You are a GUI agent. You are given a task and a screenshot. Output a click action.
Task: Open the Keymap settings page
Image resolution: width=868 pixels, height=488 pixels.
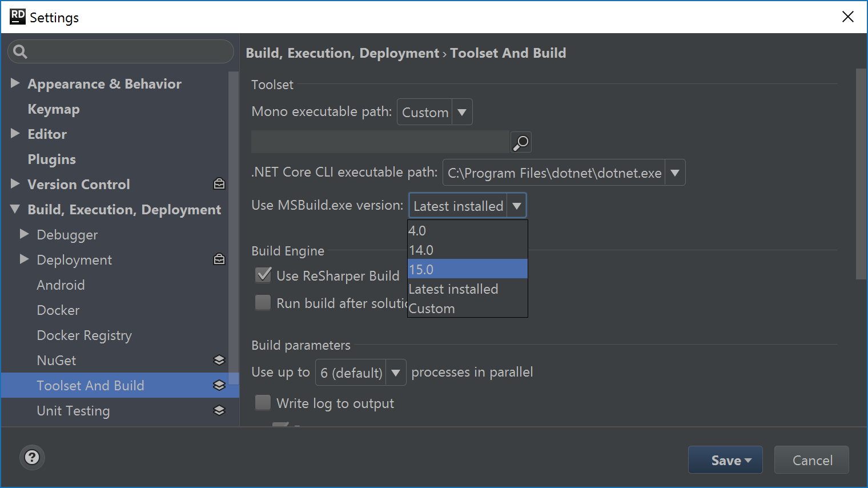54,109
